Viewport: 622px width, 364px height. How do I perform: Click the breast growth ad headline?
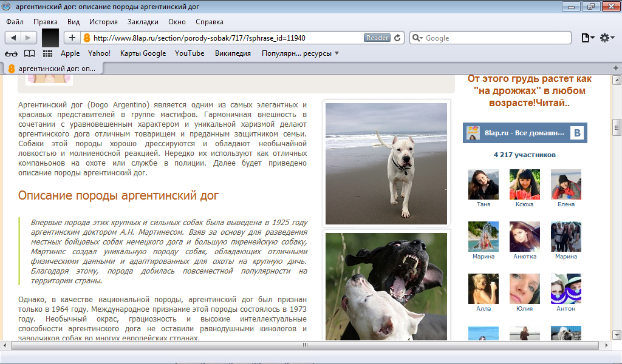point(529,91)
